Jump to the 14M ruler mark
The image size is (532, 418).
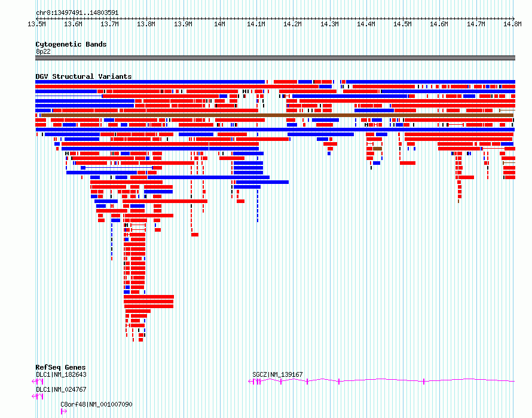[219, 24]
